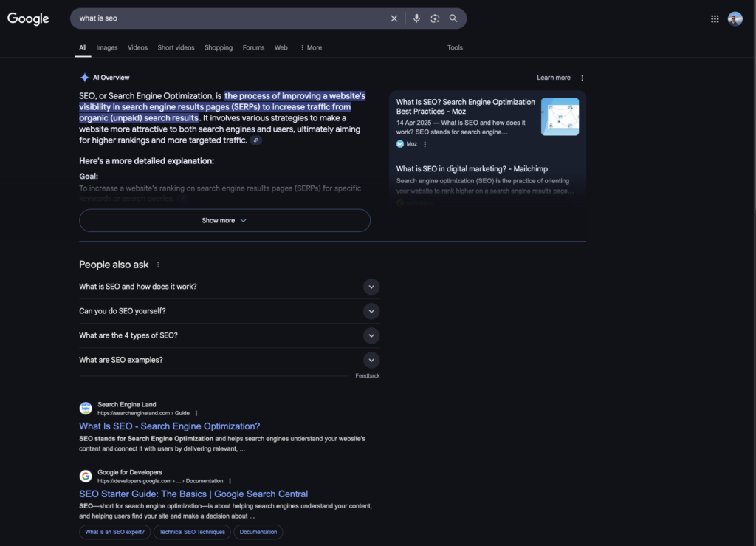This screenshot has width=756, height=546.
Task: Click 'What is an SEO expert?' chip
Action: [x=114, y=532]
